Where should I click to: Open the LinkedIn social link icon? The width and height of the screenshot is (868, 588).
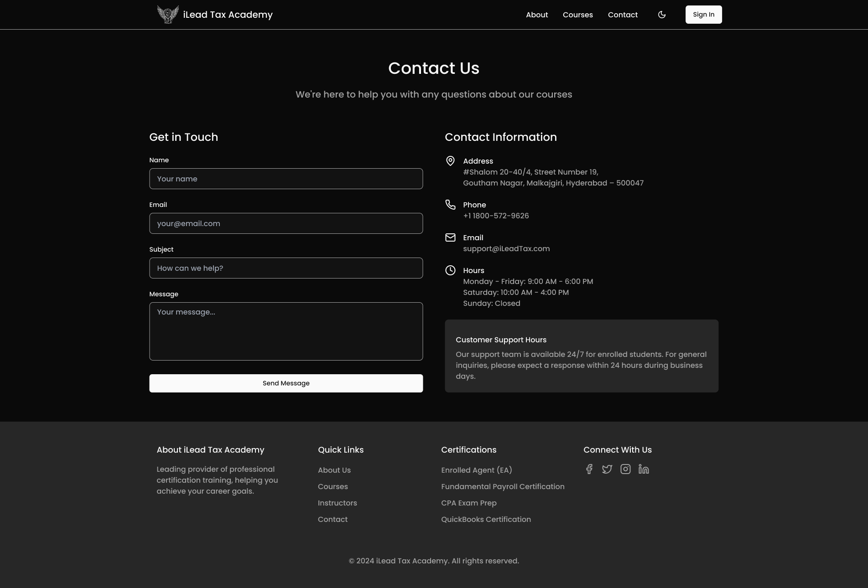tap(644, 469)
